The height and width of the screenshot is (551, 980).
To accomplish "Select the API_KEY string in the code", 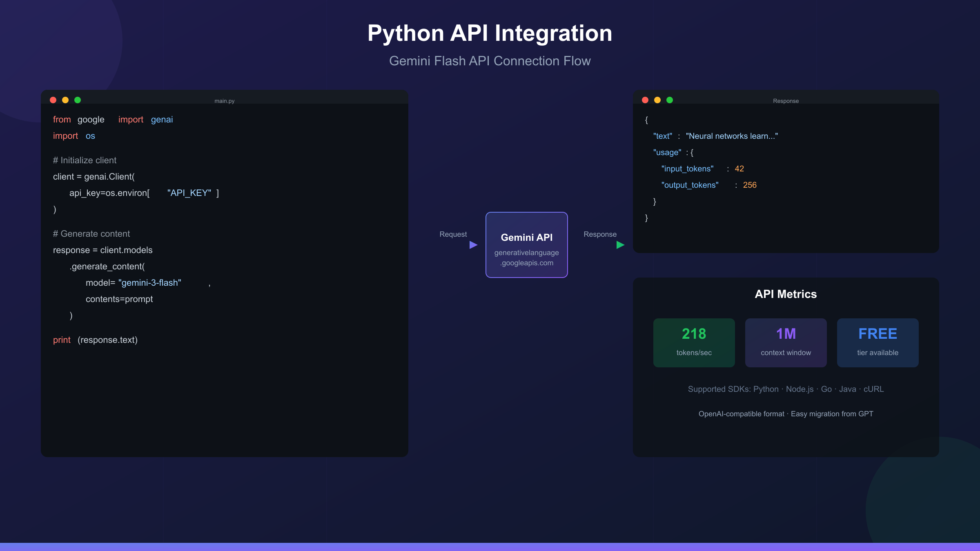I will point(189,193).
